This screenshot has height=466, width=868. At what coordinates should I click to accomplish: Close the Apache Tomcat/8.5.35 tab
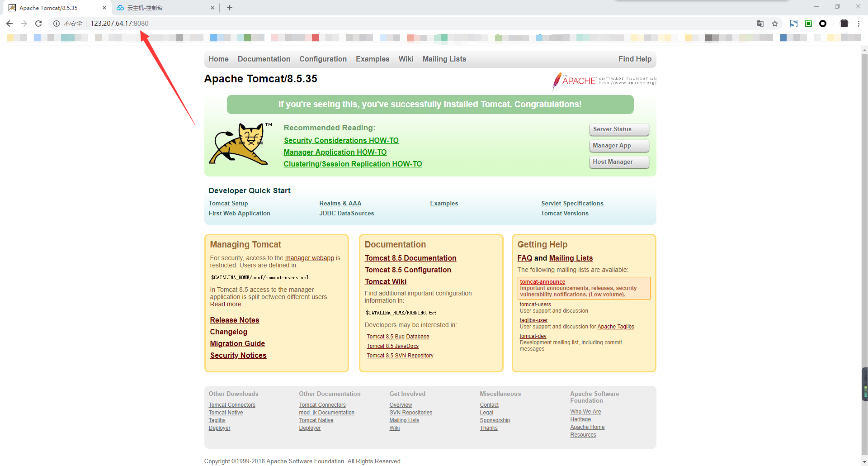click(104, 8)
